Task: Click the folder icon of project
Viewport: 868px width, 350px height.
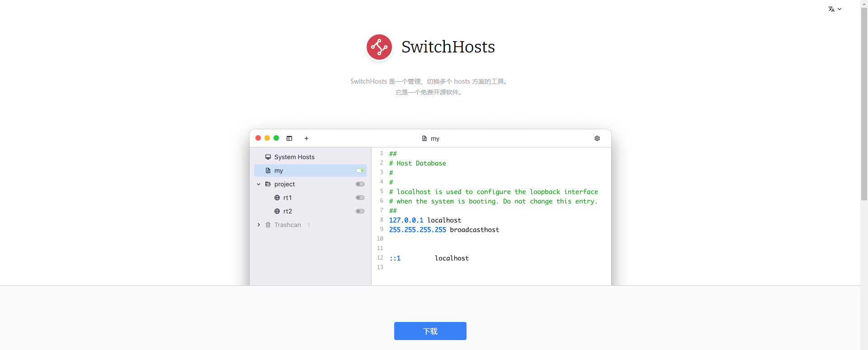Action: (268, 184)
